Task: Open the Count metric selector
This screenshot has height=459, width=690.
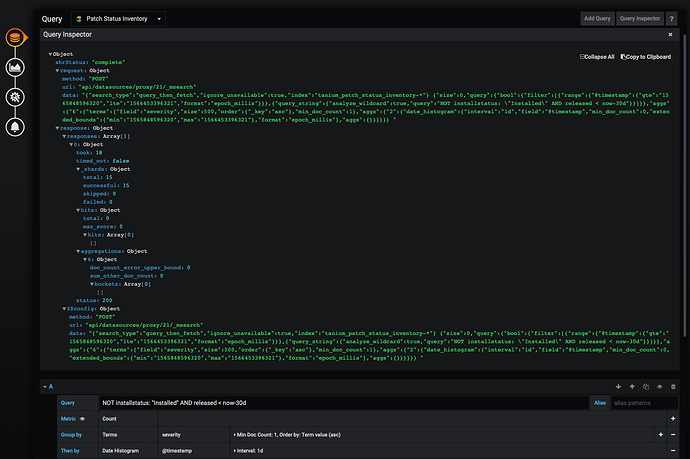Action: click(x=110, y=418)
